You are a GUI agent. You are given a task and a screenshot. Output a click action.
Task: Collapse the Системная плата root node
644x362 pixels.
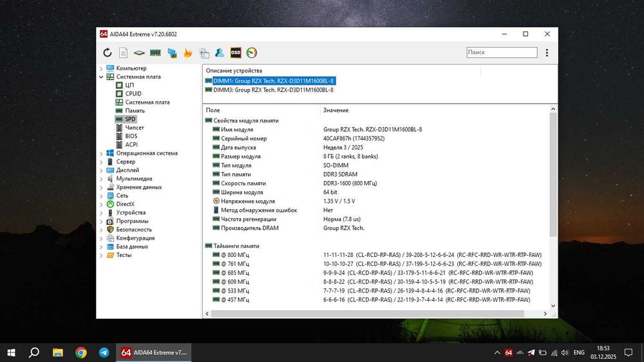pyautogui.click(x=102, y=77)
